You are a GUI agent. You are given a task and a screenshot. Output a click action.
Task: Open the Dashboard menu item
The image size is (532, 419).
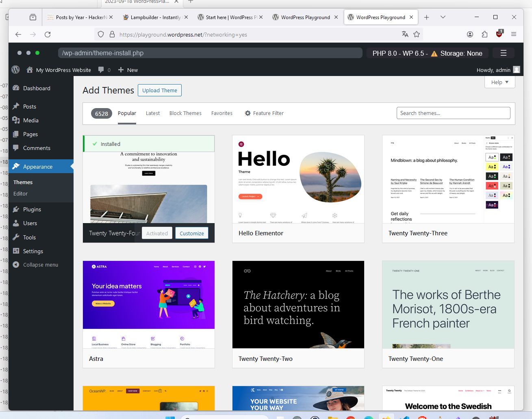pyautogui.click(x=41, y=88)
